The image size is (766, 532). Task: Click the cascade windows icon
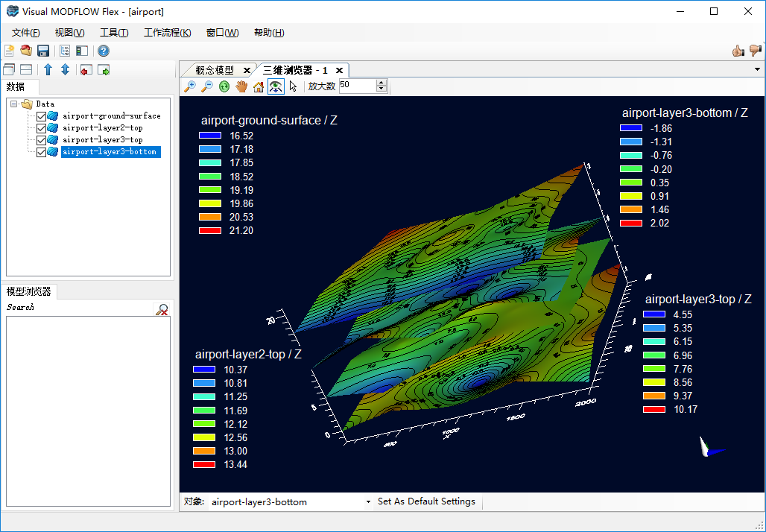point(9,70)
